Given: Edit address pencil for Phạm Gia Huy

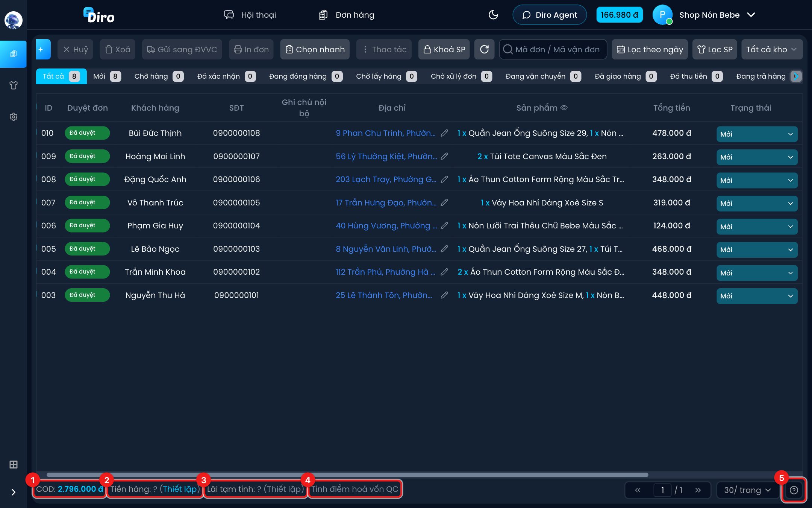Looking at the screenshot, I should coord(444,225).
